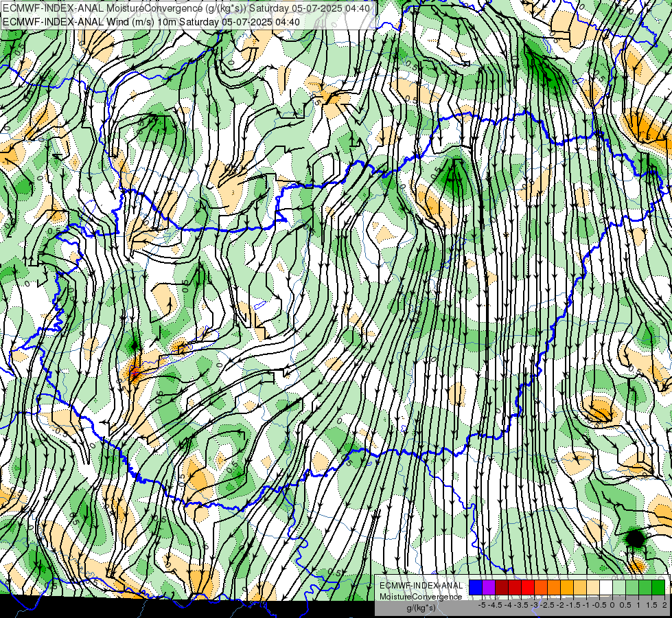The width and height of the screenshot is (672, 618).
Task: Click the -3.5 tick label on the legend
Action: 521,605
